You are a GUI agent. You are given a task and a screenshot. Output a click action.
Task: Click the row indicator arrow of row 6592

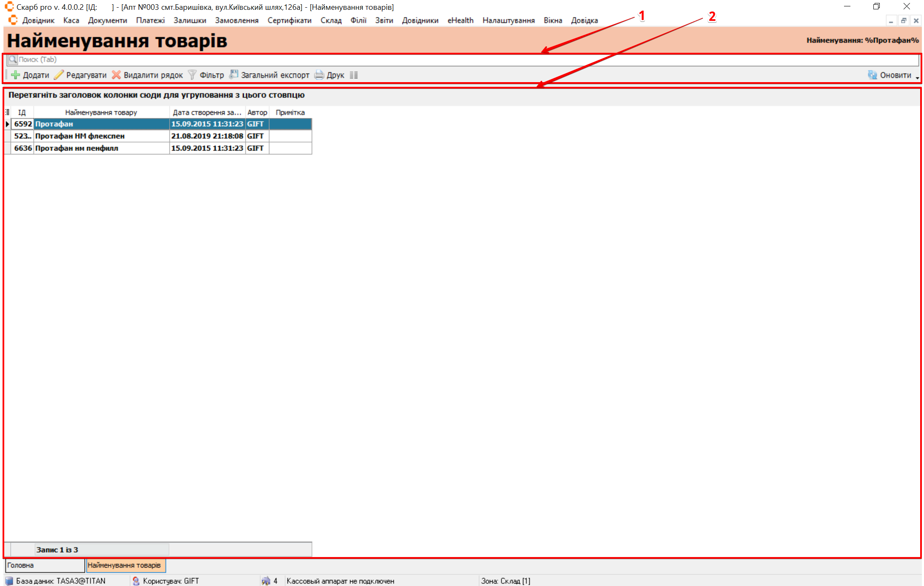[x=7, y=124]
